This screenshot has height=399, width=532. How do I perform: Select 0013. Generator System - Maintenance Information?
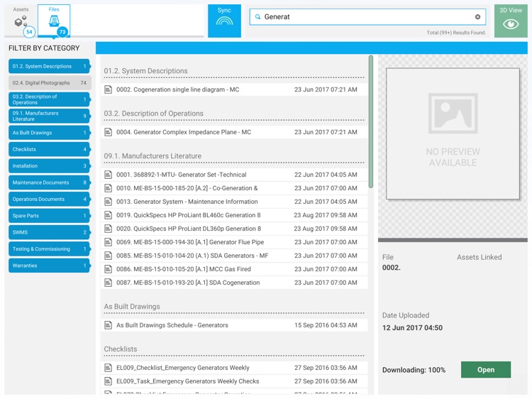coord(234,202)
